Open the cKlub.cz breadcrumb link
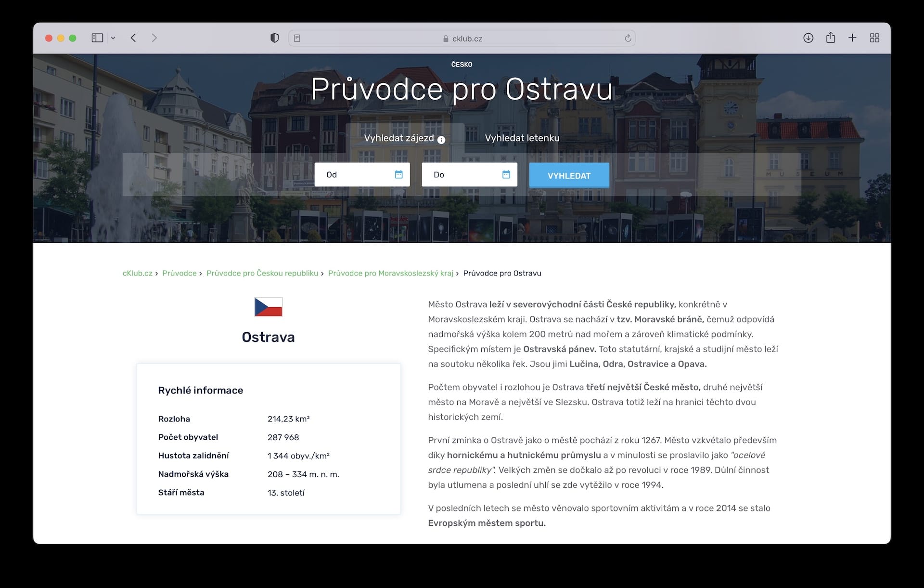 pos(137,273)
